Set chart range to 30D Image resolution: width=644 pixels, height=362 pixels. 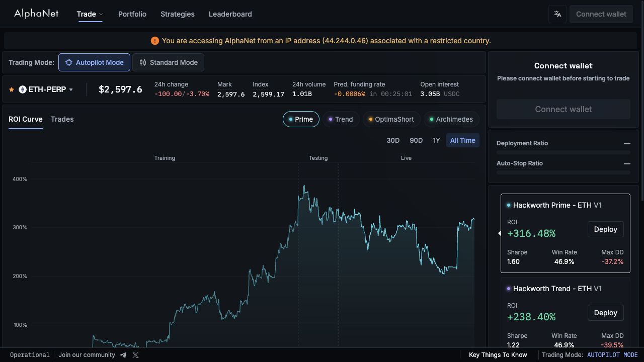click(393, 140)
